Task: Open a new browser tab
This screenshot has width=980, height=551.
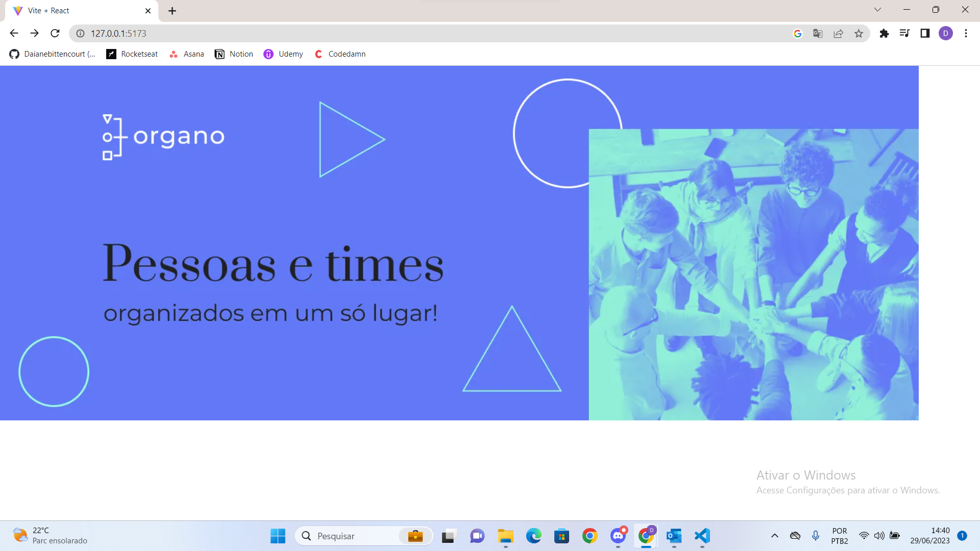Action: click(173, 11)
